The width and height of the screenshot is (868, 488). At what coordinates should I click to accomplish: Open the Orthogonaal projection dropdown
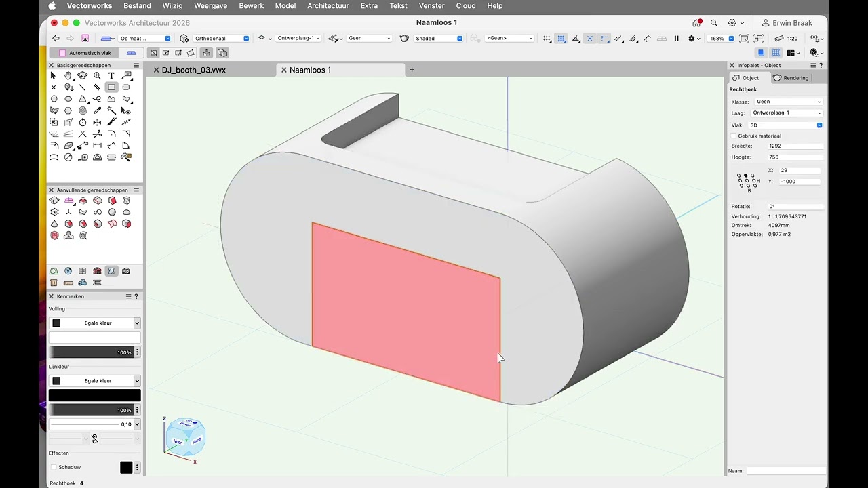coord(221,39)
